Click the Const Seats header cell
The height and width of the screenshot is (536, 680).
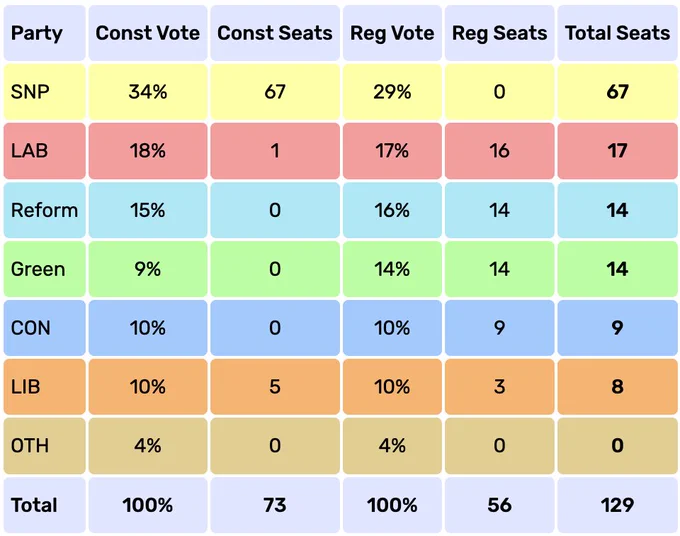pos(275,33)
